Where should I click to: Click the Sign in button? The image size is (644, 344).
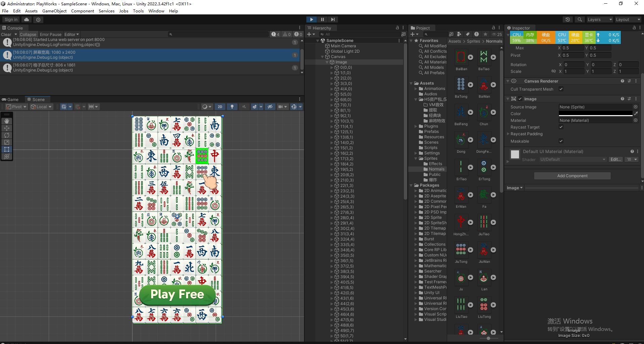click(x=11, y=19)
